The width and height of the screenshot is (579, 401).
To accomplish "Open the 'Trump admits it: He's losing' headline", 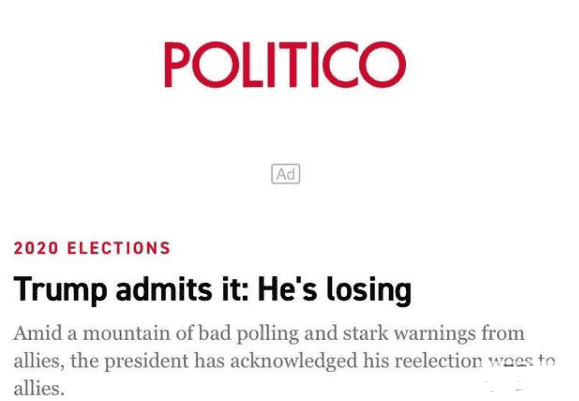I will pyautogui.click(x=212, y=290).
